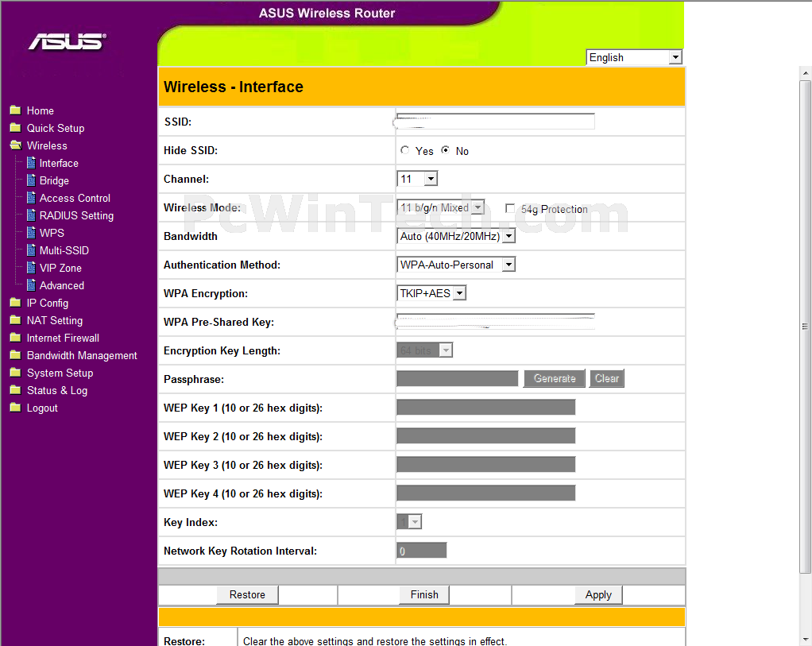Click the Status & Log folder icon
The width and height of the screenshot is (812, 646).
[16, 390]
